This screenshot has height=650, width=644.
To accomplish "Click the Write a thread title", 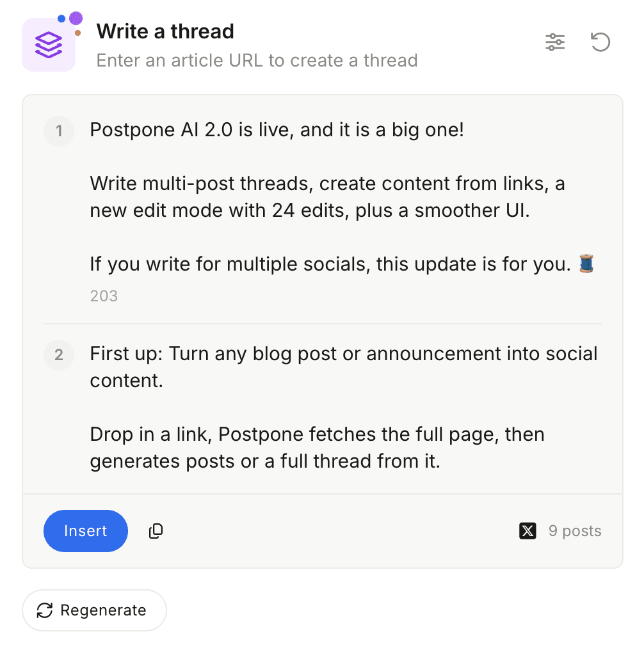I will pyautogui.click(x=165, y=31).
